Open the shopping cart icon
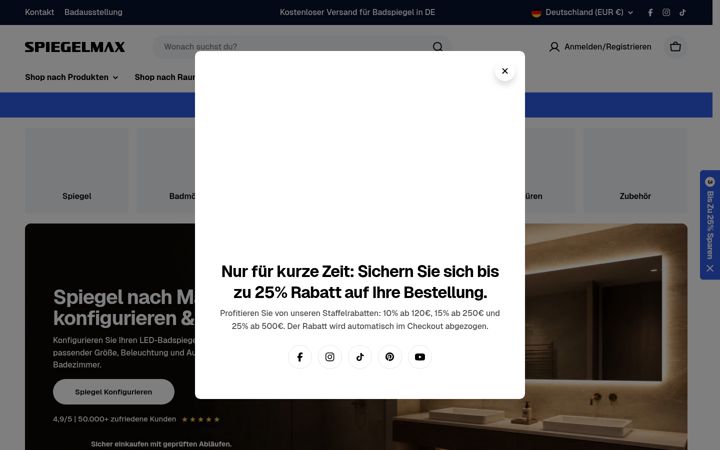The height and width of the screenshot is (450, 720). [x=675, y=47]
